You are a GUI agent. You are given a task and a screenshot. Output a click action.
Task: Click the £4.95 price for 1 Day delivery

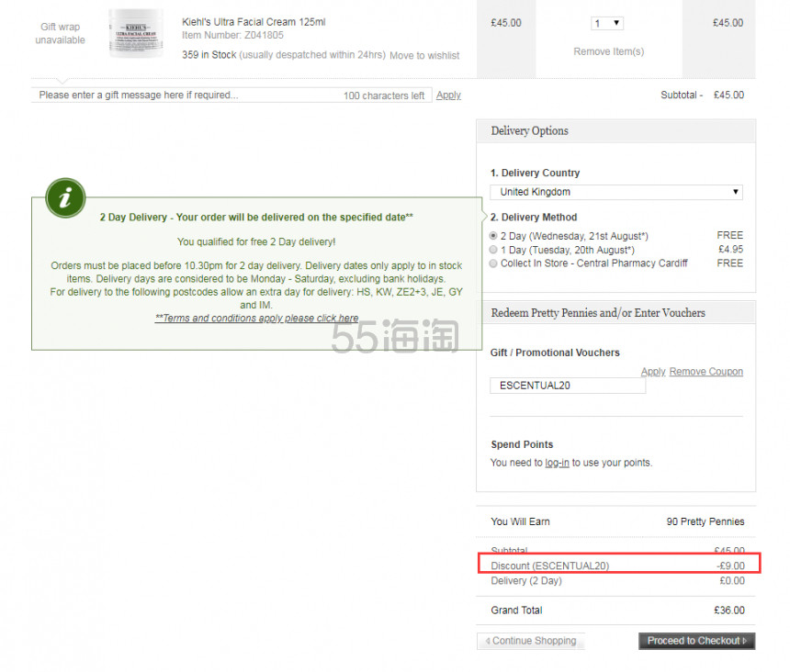(730, 249)
